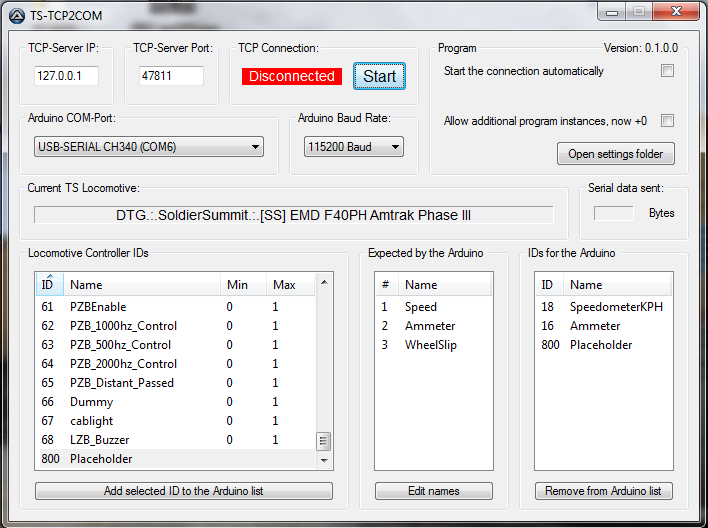Select row 65 PZB_Distant_Passed
Image resolution: width=708 pixels, height=528 pixels.
coord(176,383)
